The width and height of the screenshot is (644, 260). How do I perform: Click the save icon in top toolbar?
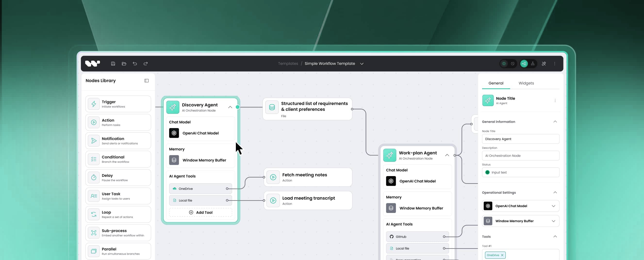[113, 64]
